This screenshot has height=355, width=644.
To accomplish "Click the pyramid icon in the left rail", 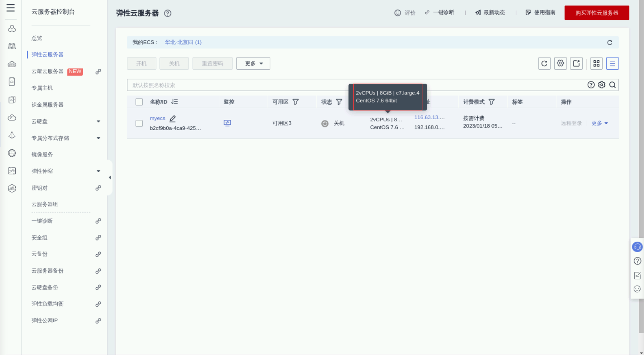I will click(x=12, y=135).
